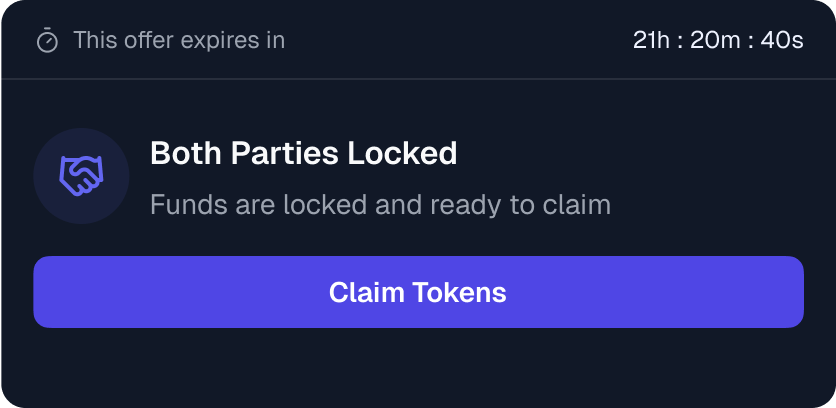Click the stopwatch timer icon
This screenshot has height=408, width=836.
tap(47, 40)
